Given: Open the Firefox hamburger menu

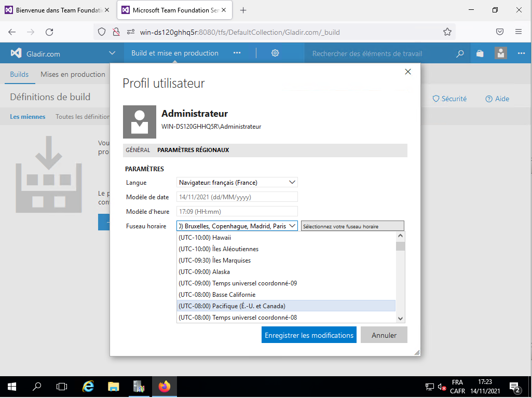Looking at the screenshot, I should click(x=519, y=32).
